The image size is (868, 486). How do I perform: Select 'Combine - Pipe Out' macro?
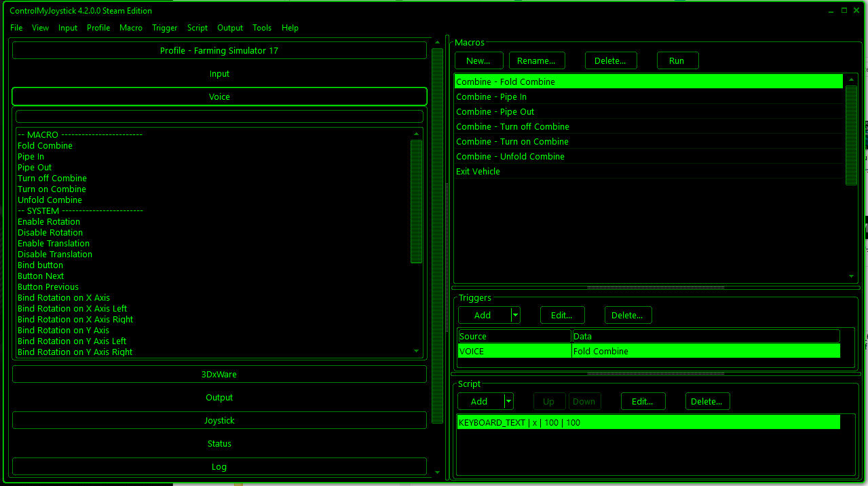click(x=495, y=111)
